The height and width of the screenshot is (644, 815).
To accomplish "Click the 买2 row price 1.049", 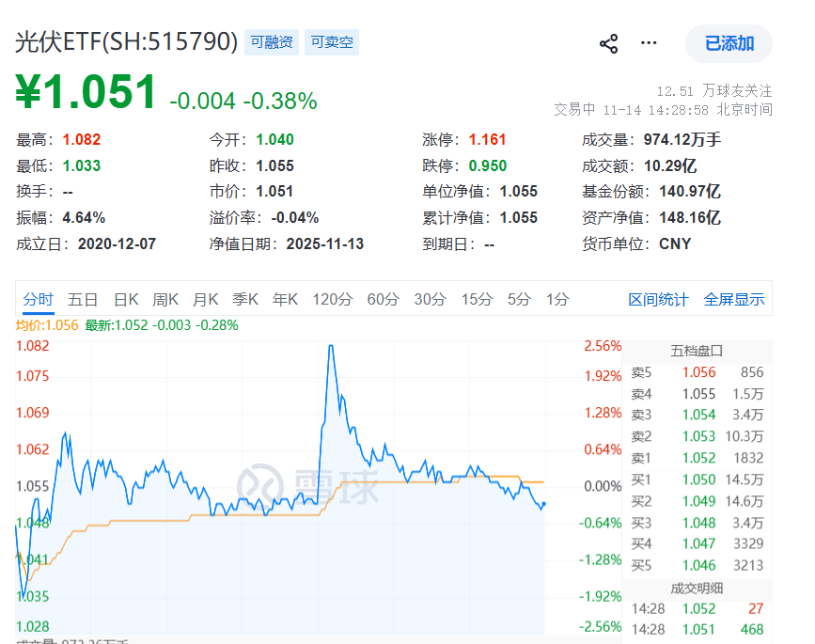I will pos(698,501).
